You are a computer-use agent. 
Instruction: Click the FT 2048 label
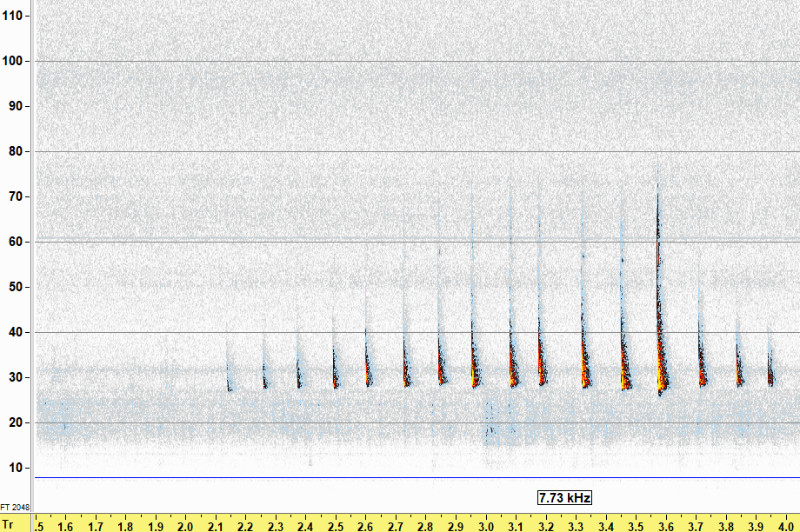click(14, 507)
